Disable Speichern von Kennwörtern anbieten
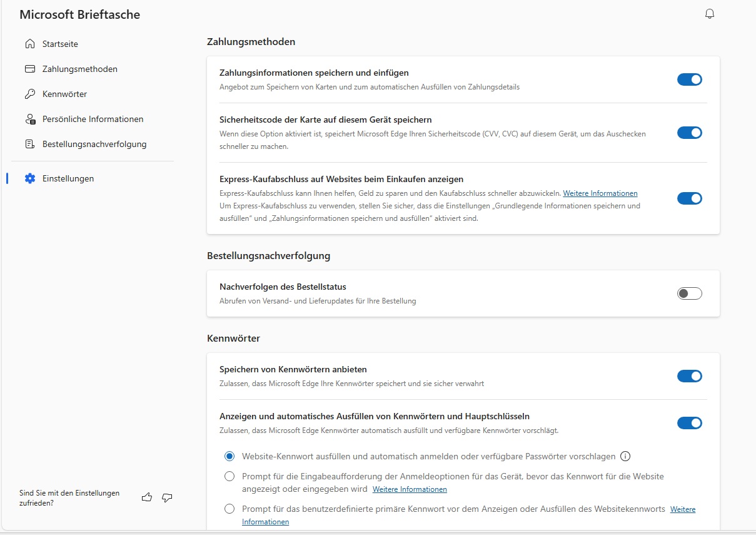Viewport: 756px width, 535px height. [x=689, y=376]
